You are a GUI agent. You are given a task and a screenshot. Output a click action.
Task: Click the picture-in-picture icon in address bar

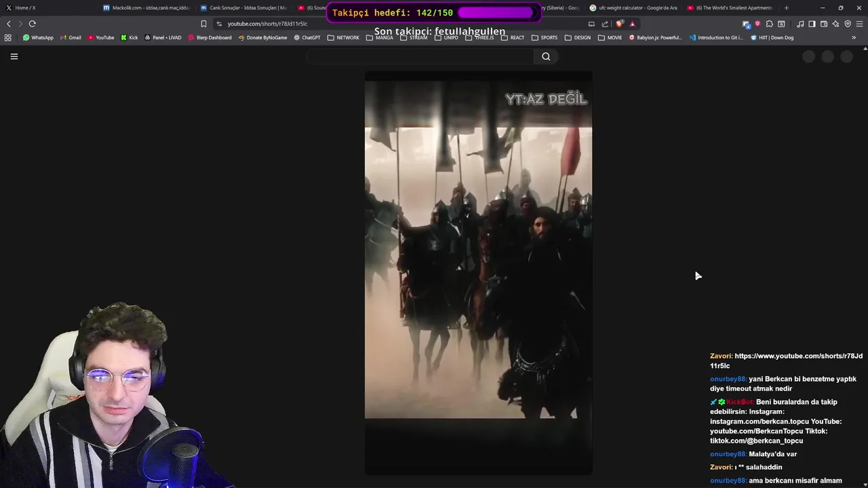(591, 24)
